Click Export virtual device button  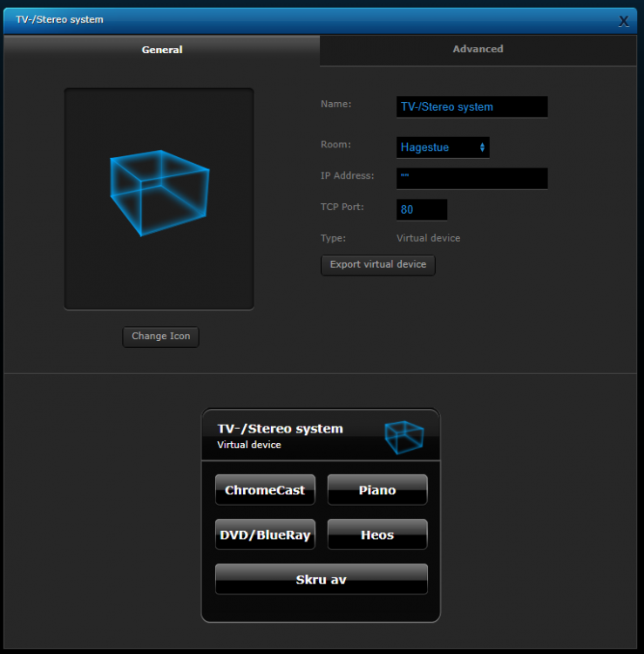pos(378,264)
